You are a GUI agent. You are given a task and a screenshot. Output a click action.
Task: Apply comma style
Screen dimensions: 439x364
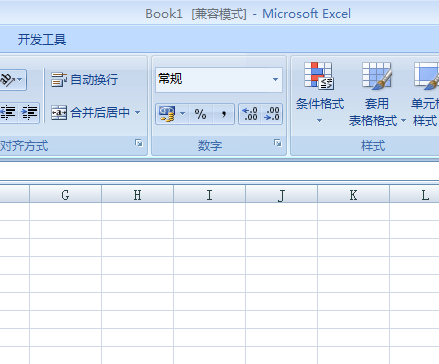click(x=224, y=114)
